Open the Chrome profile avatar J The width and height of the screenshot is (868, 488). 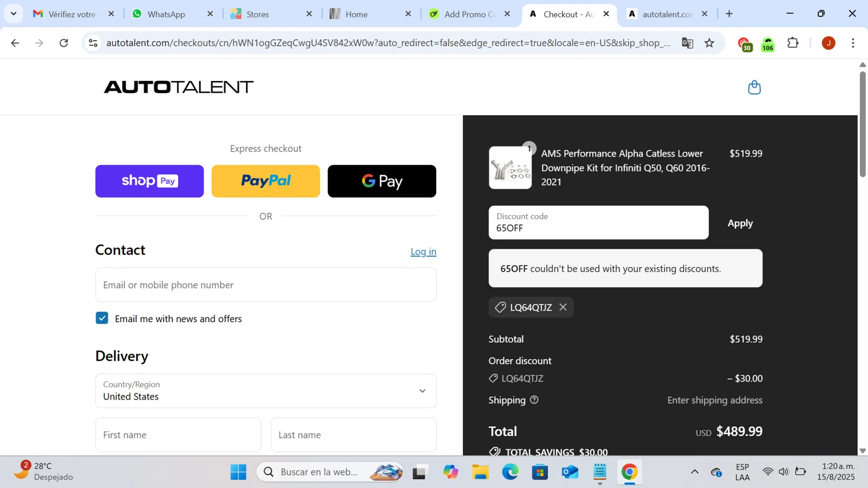pyautogui.click(x=829, y=43)
